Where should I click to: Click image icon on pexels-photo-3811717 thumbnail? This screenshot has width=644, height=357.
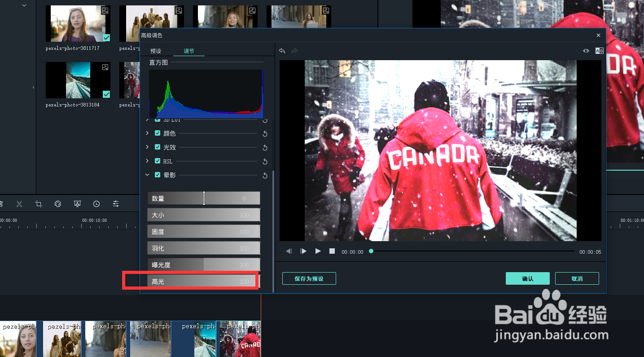point(105,10)
